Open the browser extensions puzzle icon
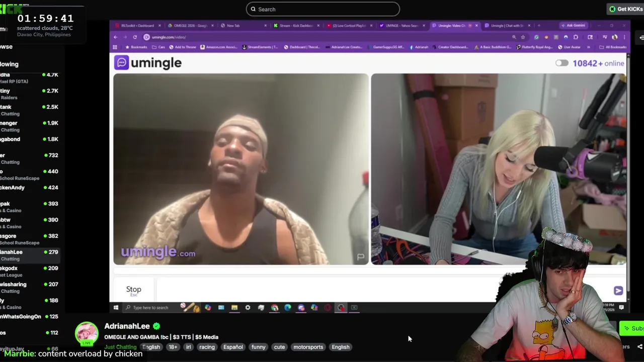Viewport: 644px width, 362px height. 576,37
